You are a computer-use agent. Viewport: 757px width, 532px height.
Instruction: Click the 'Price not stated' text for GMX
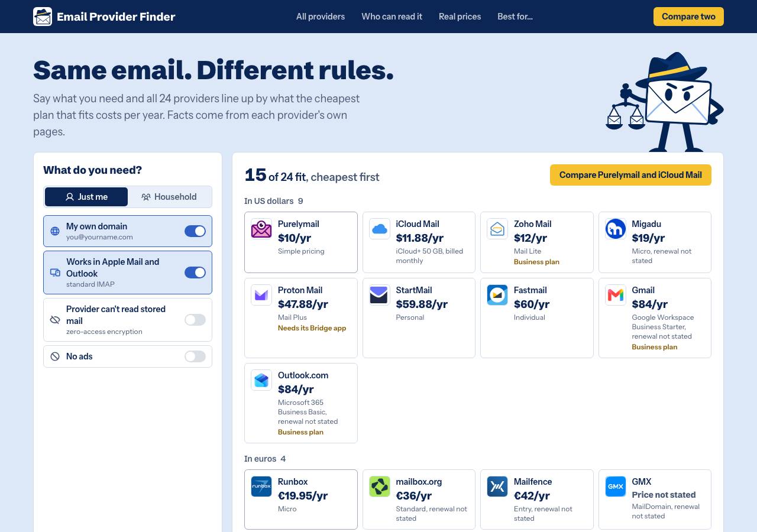tap(664, 495)
